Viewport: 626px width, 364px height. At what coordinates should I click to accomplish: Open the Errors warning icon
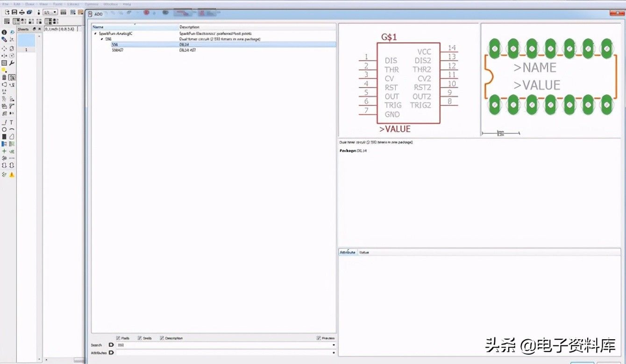12,175
